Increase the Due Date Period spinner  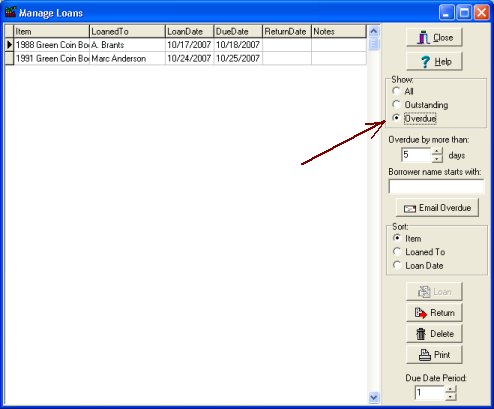coord(450,389)
